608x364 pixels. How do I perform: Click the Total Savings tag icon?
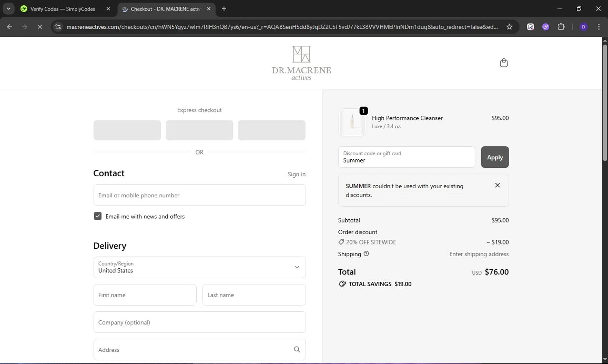[x=342, y=284]
